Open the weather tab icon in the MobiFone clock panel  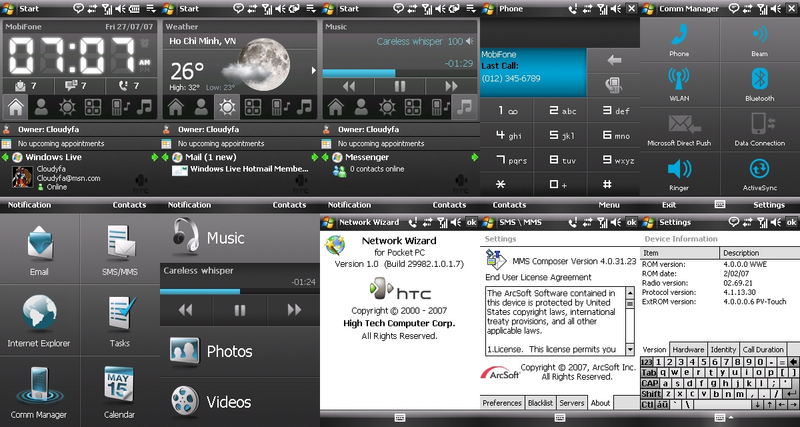[67, 107]
